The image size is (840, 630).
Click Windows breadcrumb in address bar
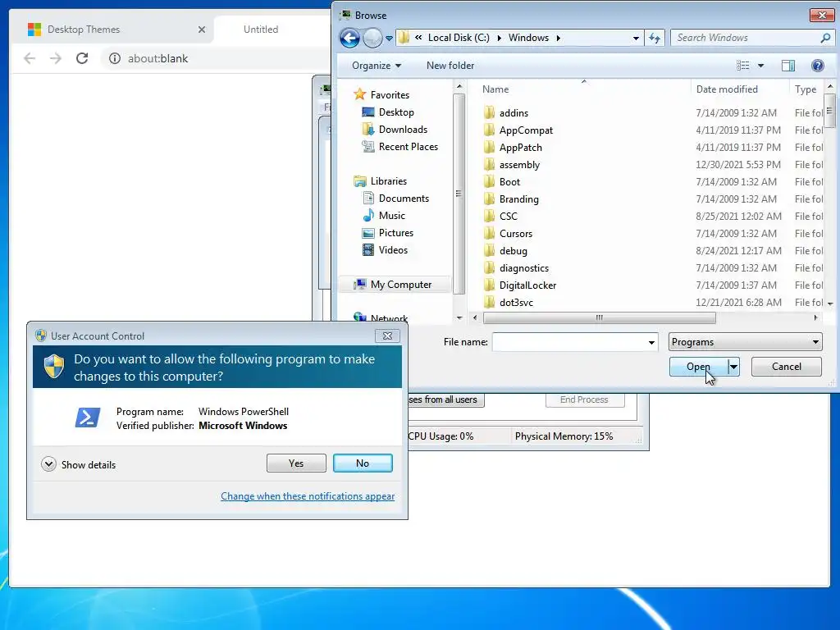coord(528,38)
